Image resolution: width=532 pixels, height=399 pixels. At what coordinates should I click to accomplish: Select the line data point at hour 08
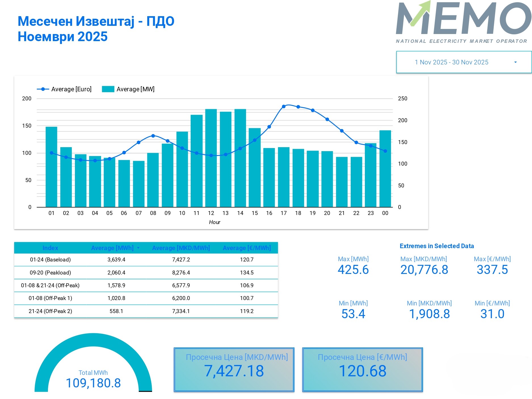[153, 136]
